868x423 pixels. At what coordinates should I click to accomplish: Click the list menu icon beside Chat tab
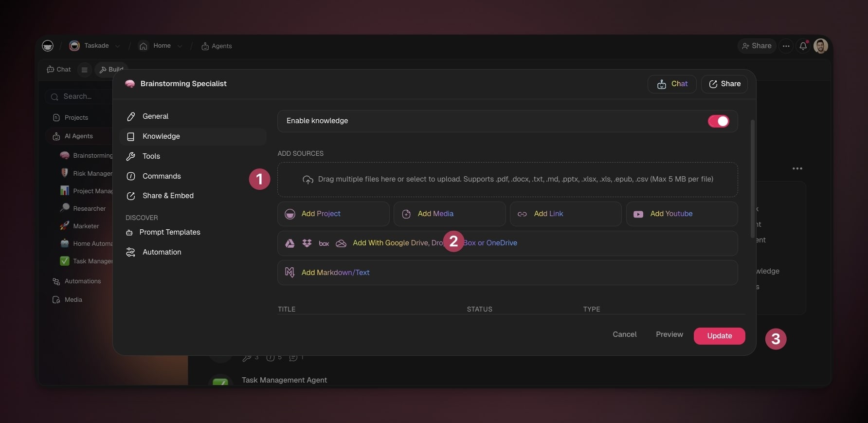(x=84, y=70)
